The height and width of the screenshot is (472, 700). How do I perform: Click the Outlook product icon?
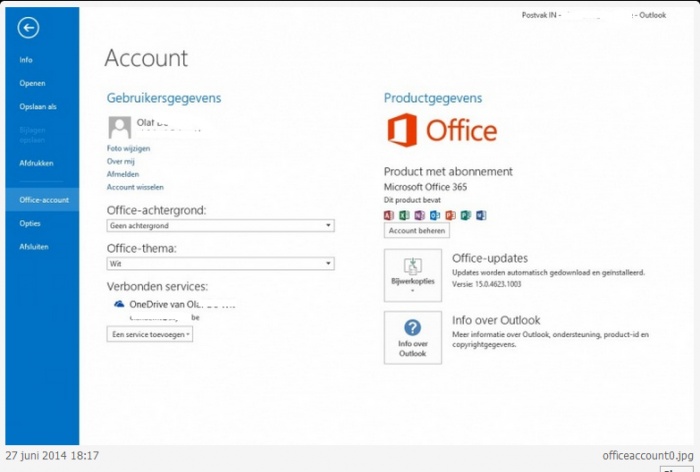click(435, 215)
